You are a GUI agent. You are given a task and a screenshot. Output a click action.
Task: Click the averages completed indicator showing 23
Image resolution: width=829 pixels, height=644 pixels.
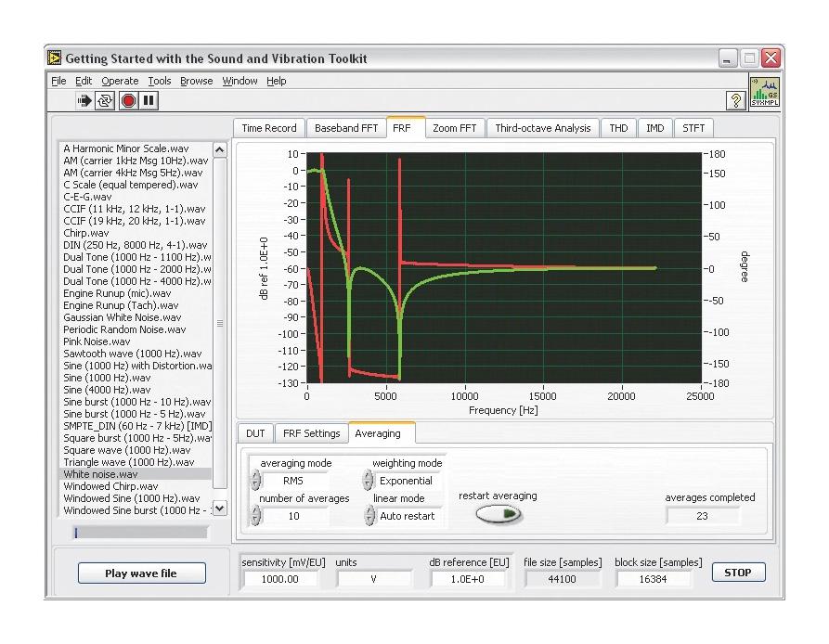pos(702,516)
